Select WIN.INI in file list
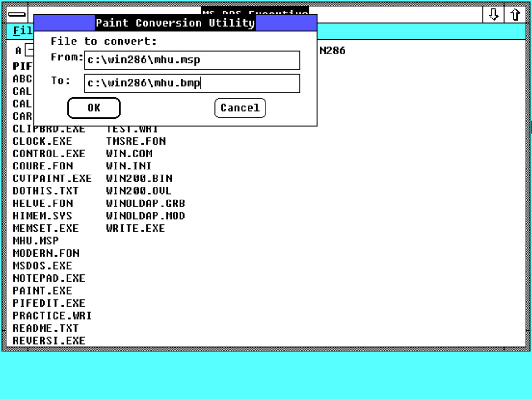The image size is (532, 399). click(x=128, y=166)
